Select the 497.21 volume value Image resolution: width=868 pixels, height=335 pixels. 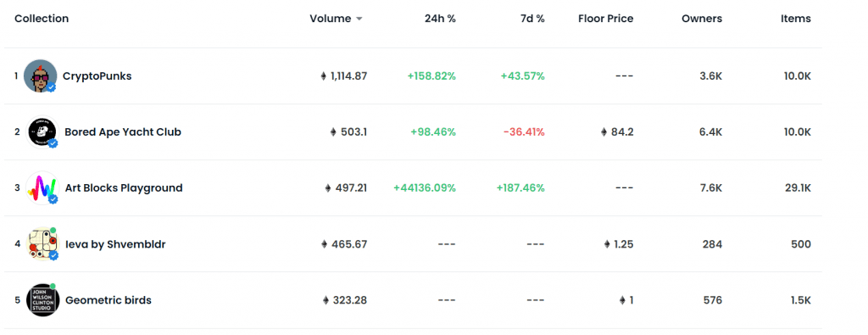(351, 187)
